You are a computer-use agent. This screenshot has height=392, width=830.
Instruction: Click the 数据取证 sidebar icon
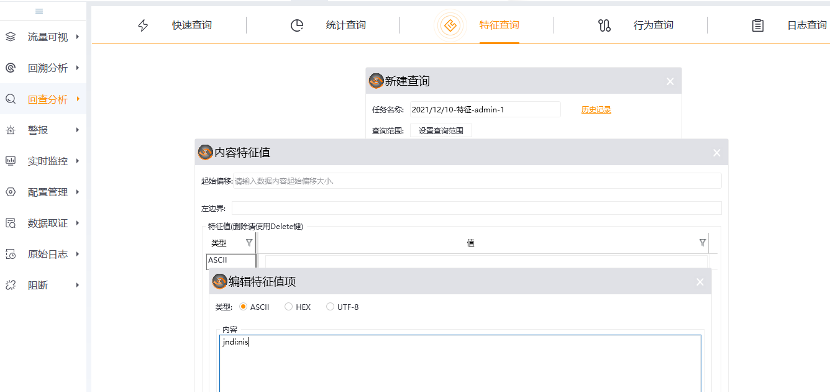tap(11, 223)
